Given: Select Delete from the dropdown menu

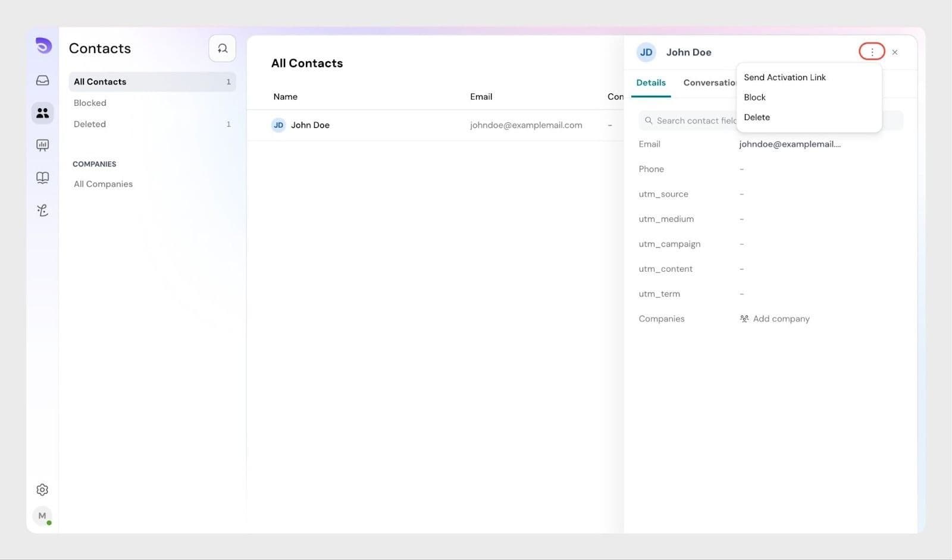Looking at the screenshot, I should 756,118.
